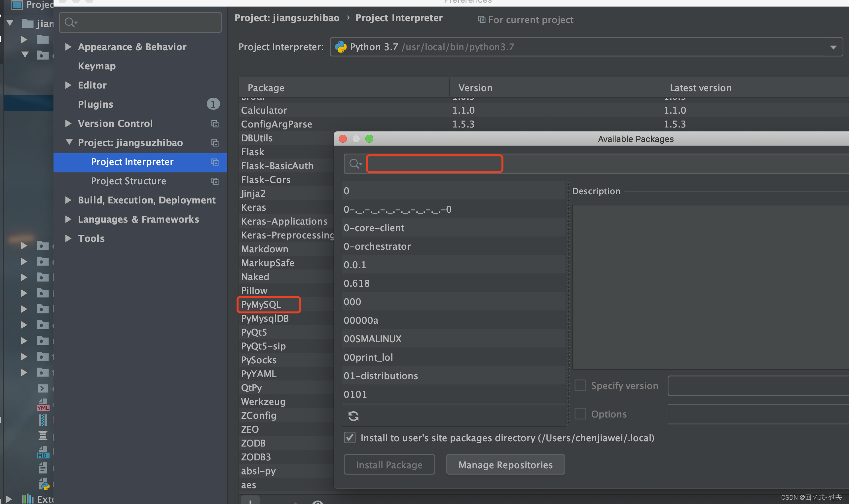Open the search filter magnifier in Available Packages
The width and height of the screenshot is (849, 504).
[355, 164]
